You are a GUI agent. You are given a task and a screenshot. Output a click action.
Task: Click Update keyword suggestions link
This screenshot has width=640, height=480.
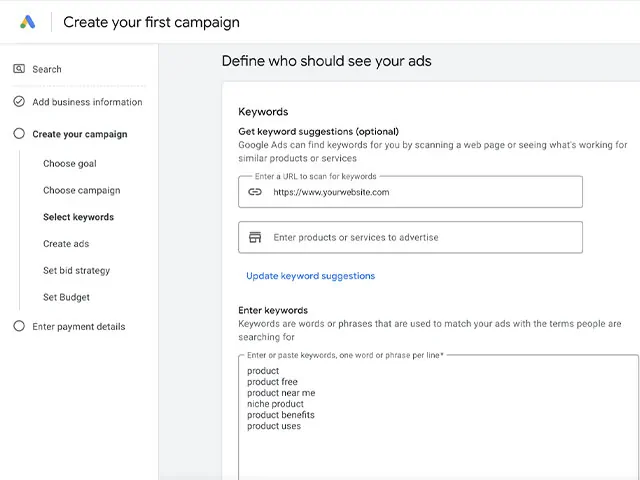(x=311, y=276)
